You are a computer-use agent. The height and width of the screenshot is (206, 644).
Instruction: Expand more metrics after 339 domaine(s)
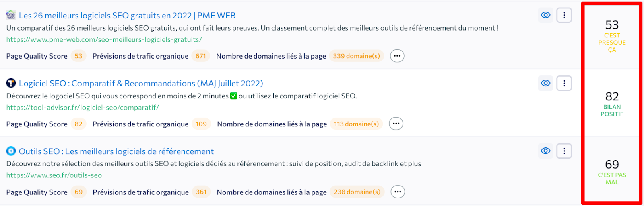coord(397,56)
